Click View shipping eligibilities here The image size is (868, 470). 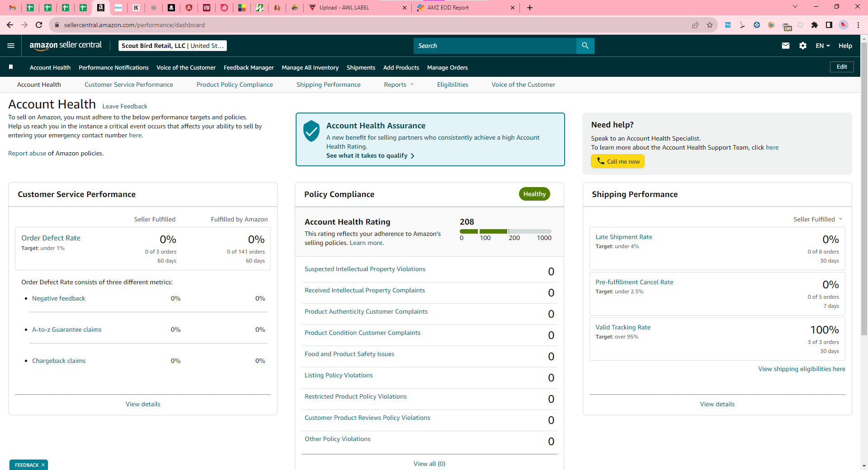click(802, 369)
